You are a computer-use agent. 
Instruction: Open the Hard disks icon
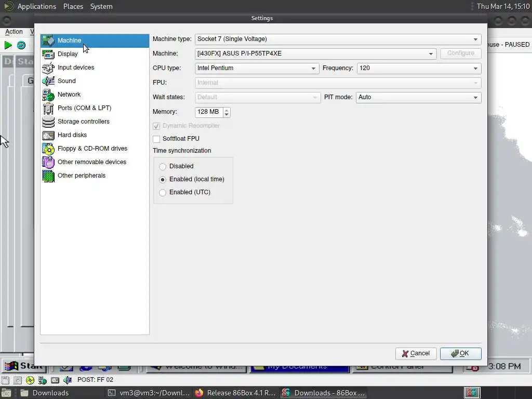click(x=48, y=135)
